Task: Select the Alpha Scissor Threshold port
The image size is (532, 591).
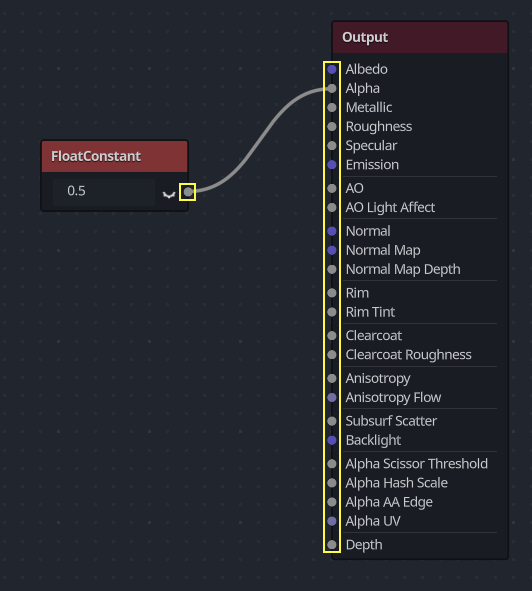Action: click(332, 464)
